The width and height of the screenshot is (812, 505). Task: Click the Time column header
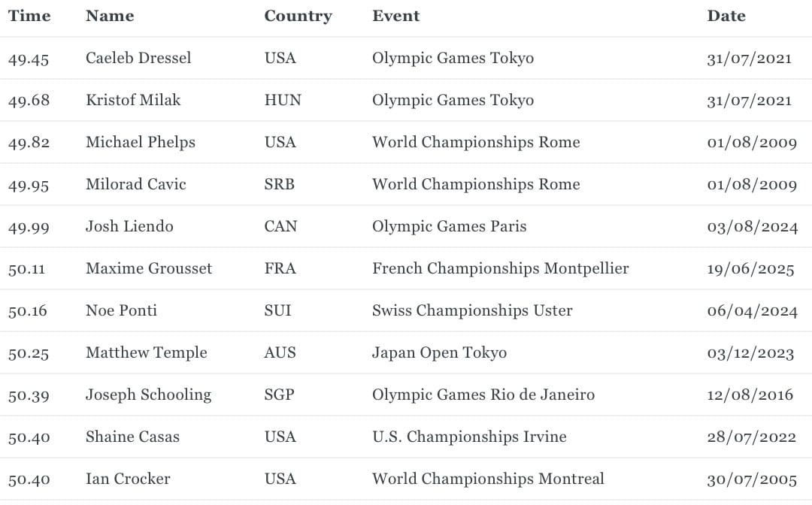(x=29, y=16)
